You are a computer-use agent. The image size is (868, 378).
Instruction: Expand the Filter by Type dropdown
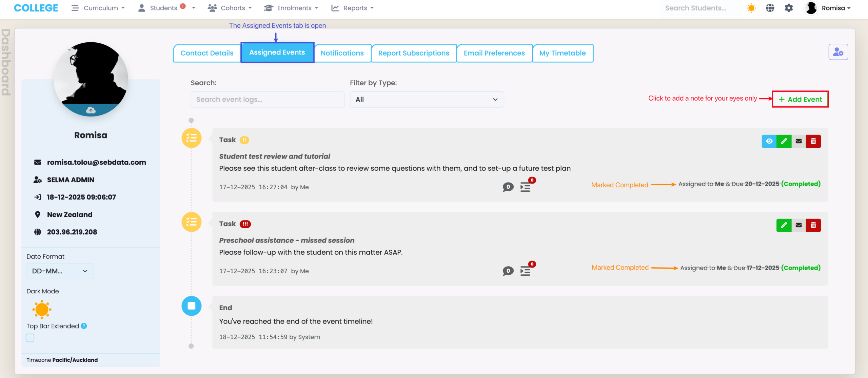pos(427,100)
